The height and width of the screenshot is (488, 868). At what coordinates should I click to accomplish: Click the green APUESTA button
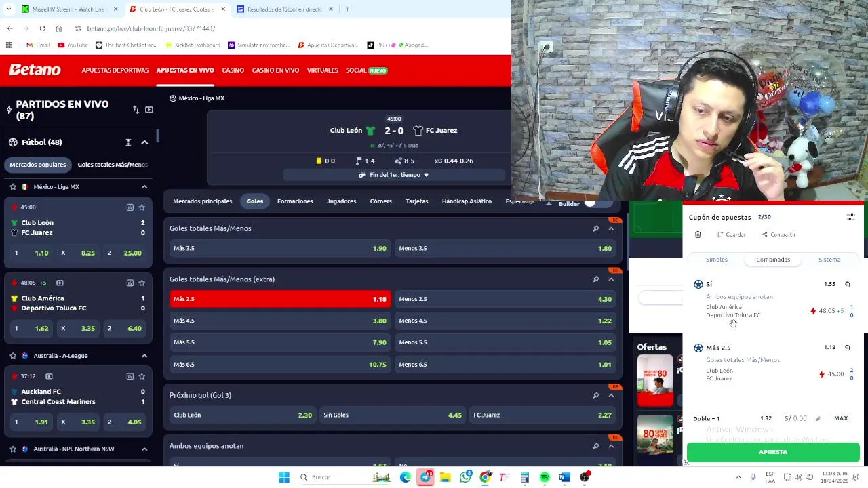[x=773, y=452]
